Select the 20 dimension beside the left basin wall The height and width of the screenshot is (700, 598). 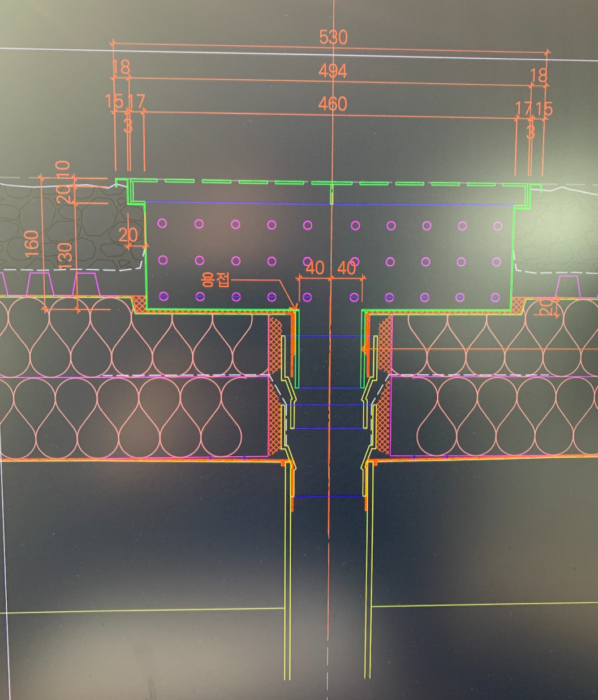tap(128, 235)
